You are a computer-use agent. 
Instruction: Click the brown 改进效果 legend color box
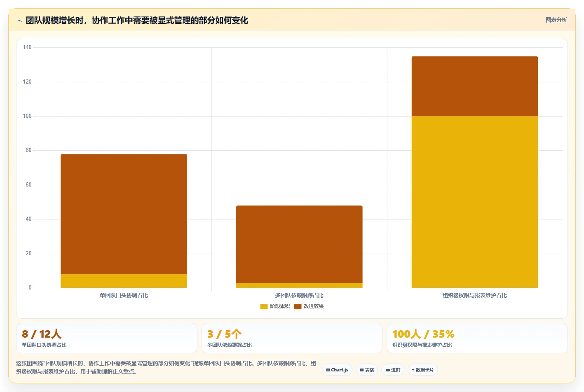[x=298, y=307]
